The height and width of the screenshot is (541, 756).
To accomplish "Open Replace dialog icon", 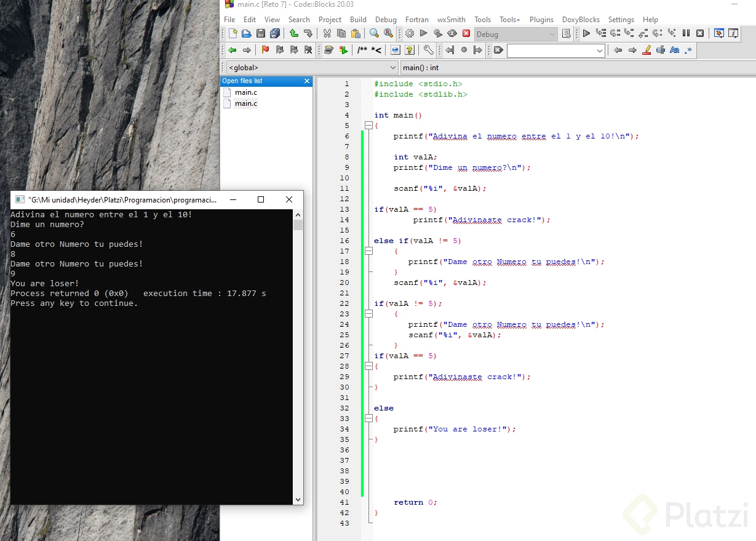I will [x=388, y=33].
